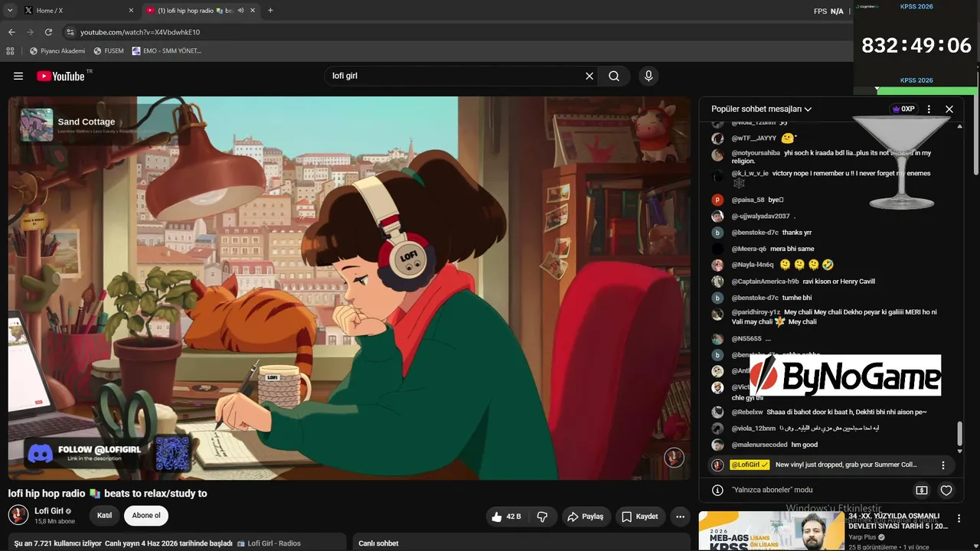980x551 pixels.
Task: Open more video actions ellipsis menu
Action: (680, 517)
